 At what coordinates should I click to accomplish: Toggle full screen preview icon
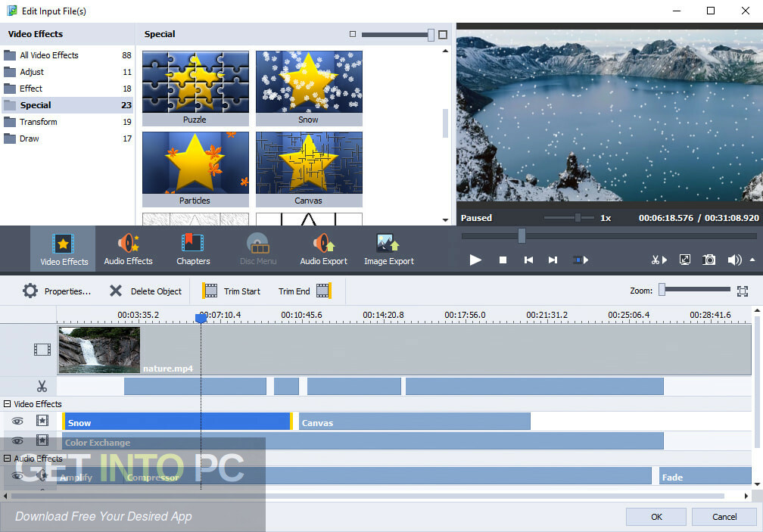[x=684, y=260]
